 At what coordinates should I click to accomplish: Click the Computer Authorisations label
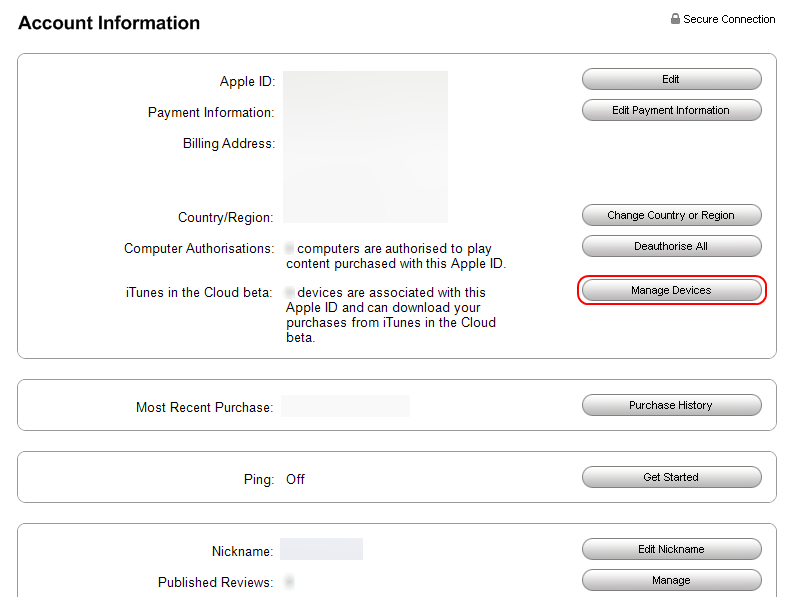198,248
